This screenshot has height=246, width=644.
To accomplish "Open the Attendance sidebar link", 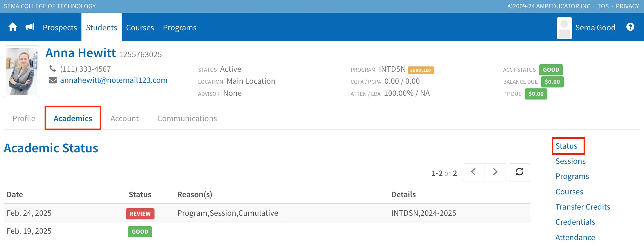I will tap(575, 237).
